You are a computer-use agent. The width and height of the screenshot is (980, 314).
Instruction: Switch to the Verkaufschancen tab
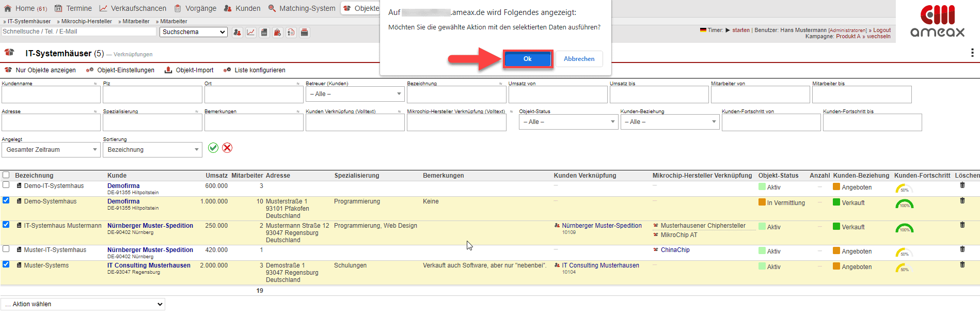click(133, 8)
